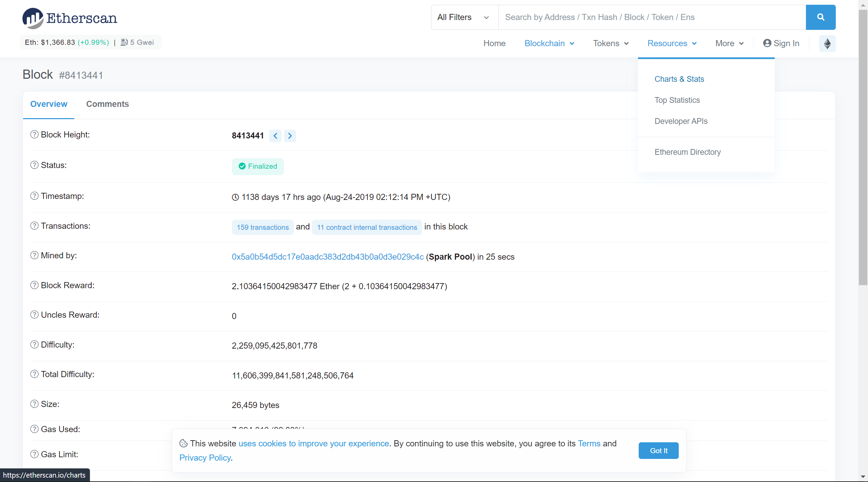Click help icon beside Timestamp
Viewport: 868px width, 482px height.
point(34,196)
